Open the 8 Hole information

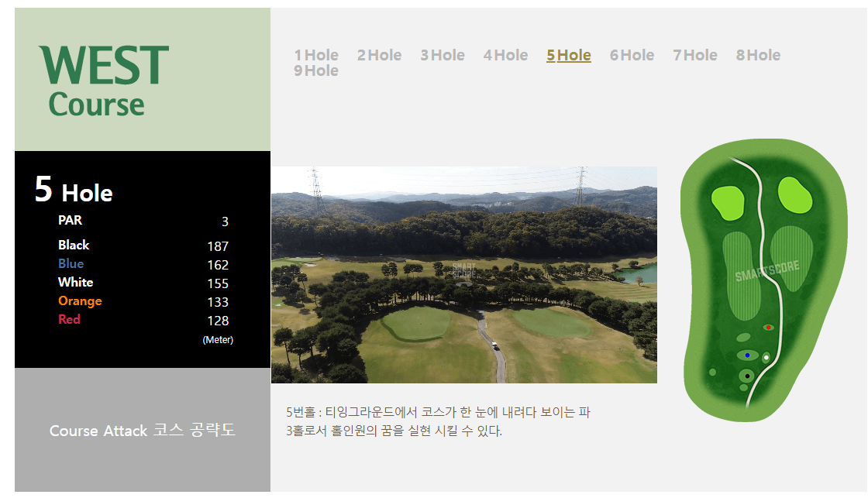coord(757,55)
